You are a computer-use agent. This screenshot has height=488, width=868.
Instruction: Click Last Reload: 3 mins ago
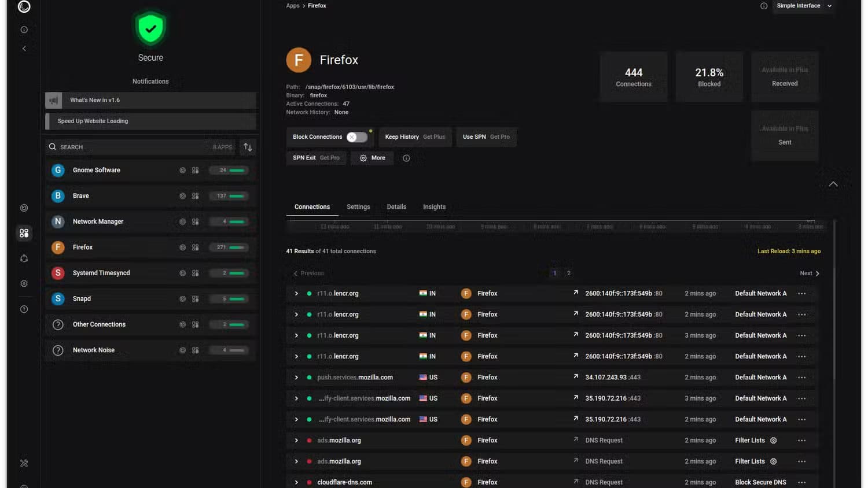click(x=789, y=252)
